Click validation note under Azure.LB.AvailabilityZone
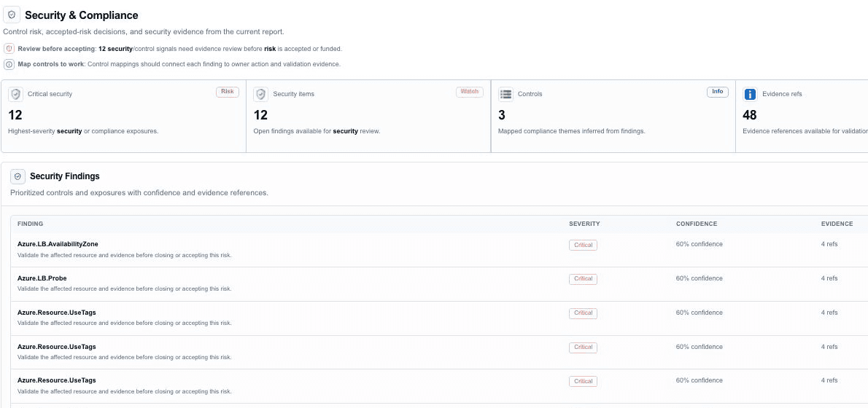The image size is (868, 408). (x=125, y=255)
